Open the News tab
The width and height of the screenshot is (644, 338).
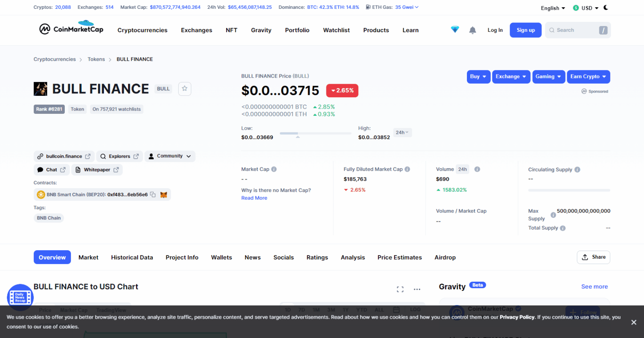tap(253, 258)
